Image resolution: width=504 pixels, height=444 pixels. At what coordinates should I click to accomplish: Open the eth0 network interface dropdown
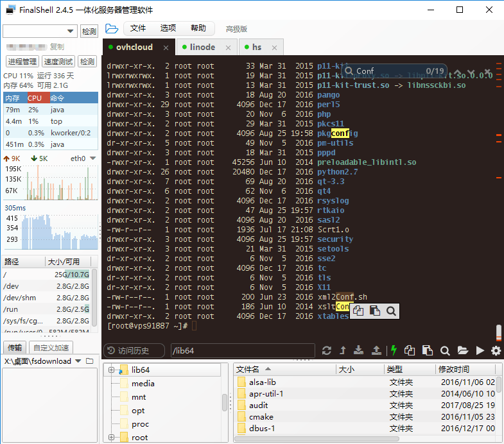point(92,158)
